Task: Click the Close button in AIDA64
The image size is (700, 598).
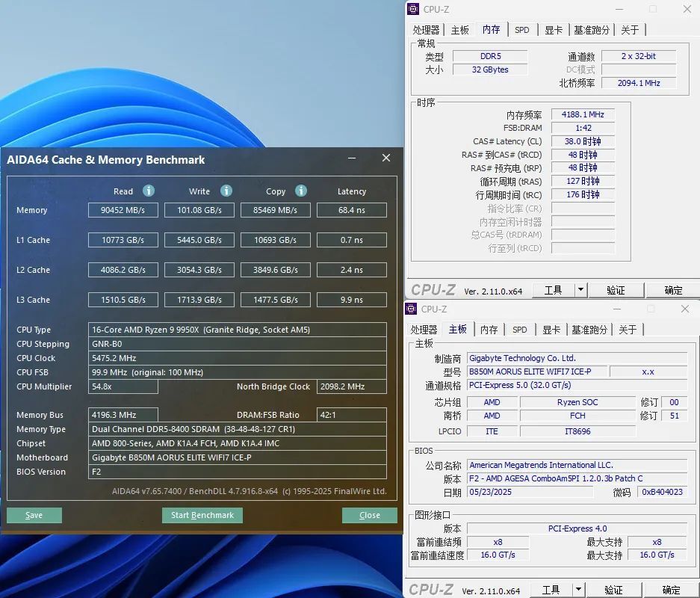Action: coord(370,515)
